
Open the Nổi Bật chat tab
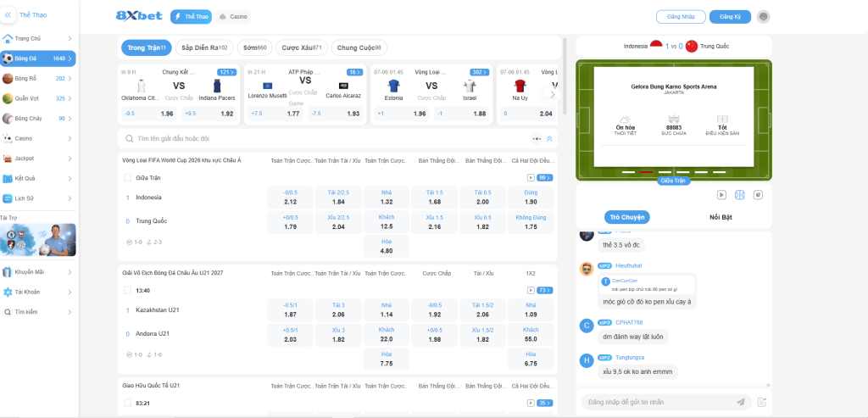(721, 217)
